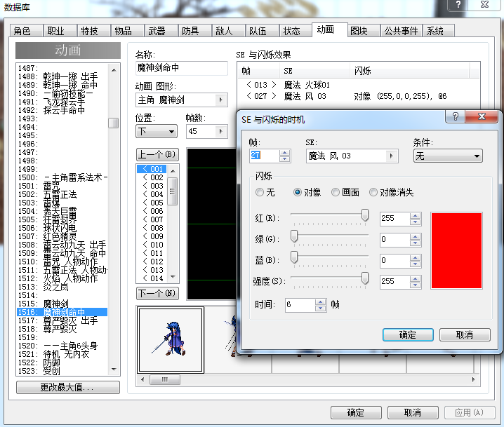Select frame 005 in frame list

coord(153,203)
